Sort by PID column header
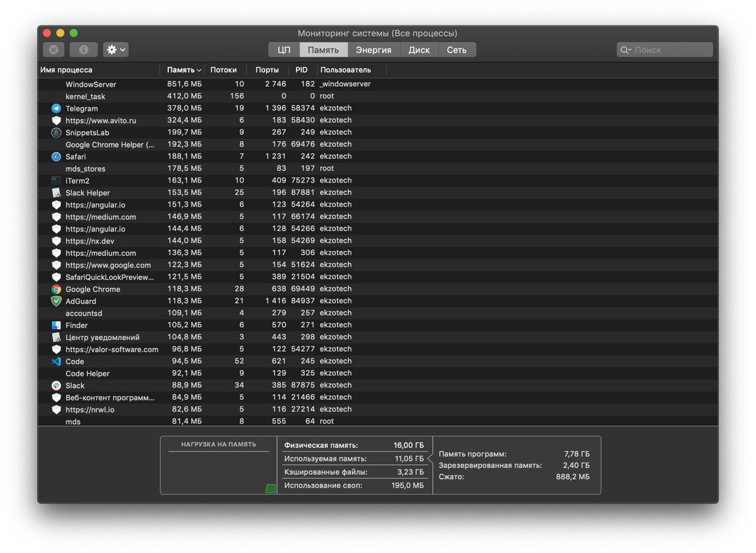 302,70
